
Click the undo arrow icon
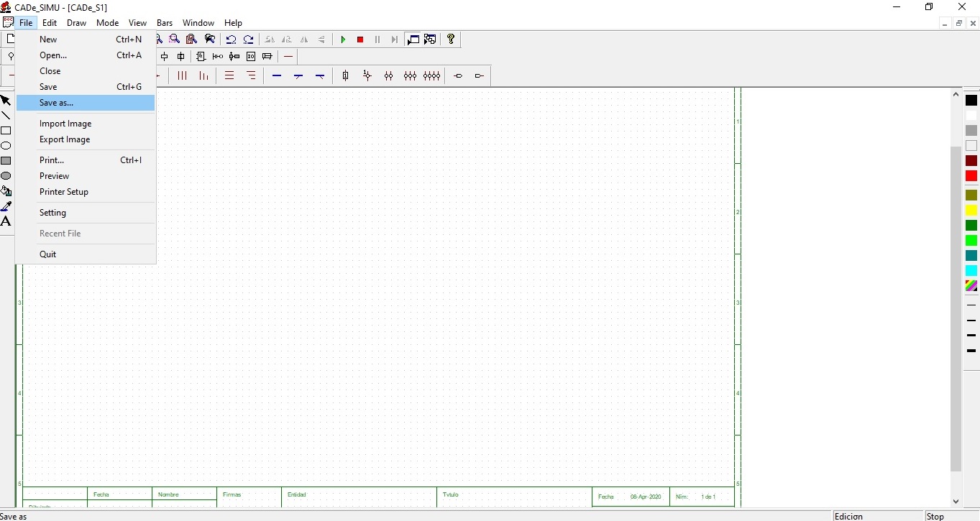click(231, 40)
